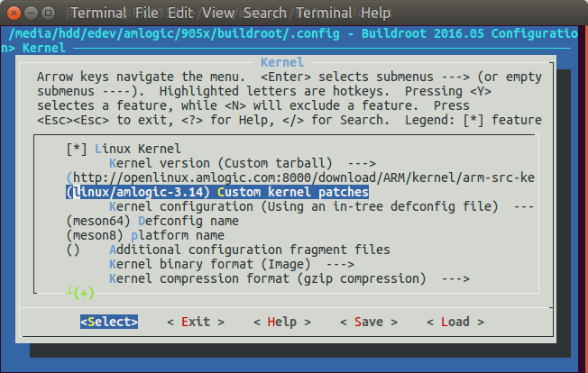Image resolution: width=588 pixels, height=373 pixels.
Task: Open Kernel configuration in-tree defconfig submenu
Action: pyautogui.click(x=321, y=206)
